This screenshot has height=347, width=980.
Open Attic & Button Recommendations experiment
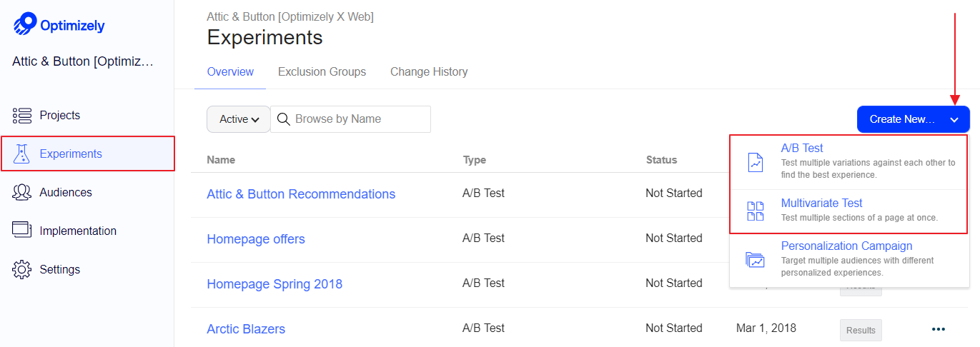[x=301, y=194]
